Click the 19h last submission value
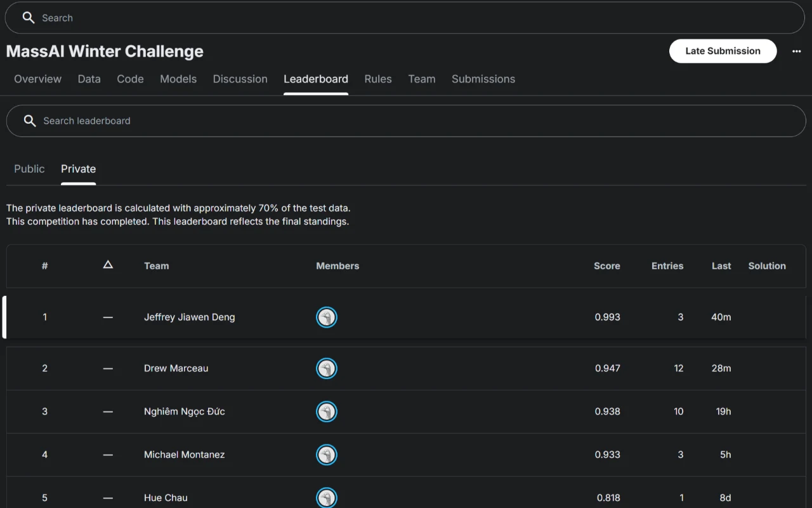The height and width of the screenshot is (508, 812). coord(723,411)
